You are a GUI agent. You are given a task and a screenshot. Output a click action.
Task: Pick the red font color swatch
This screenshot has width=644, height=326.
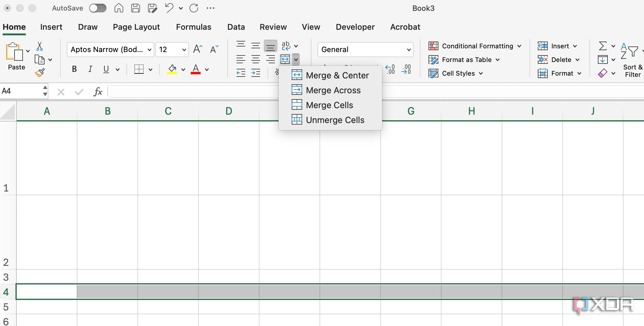[196, 72]
